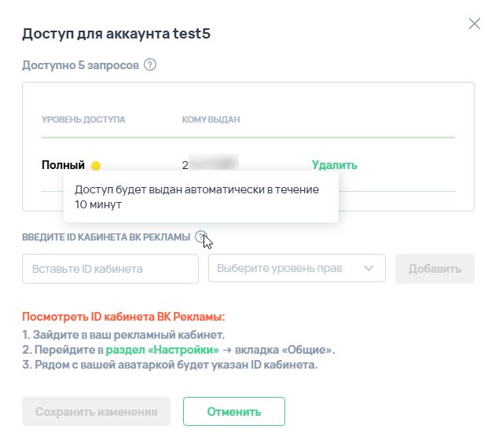Click the tooltip about automatic access in 10 minutes

pyautogui.click(x=201, y=196)
